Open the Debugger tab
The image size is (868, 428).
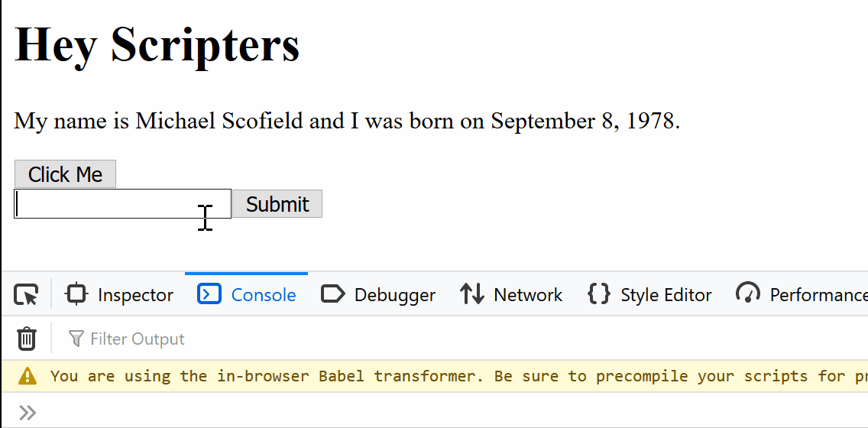pos(378,294)
